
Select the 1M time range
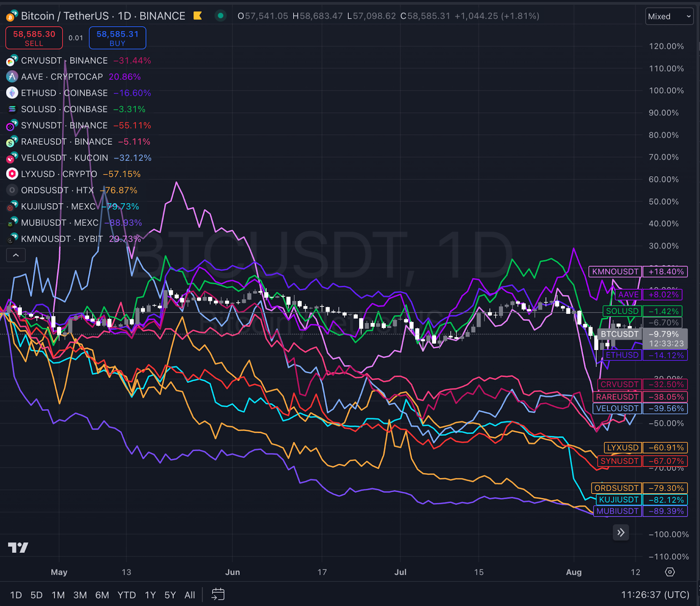[x=58, y=595]
